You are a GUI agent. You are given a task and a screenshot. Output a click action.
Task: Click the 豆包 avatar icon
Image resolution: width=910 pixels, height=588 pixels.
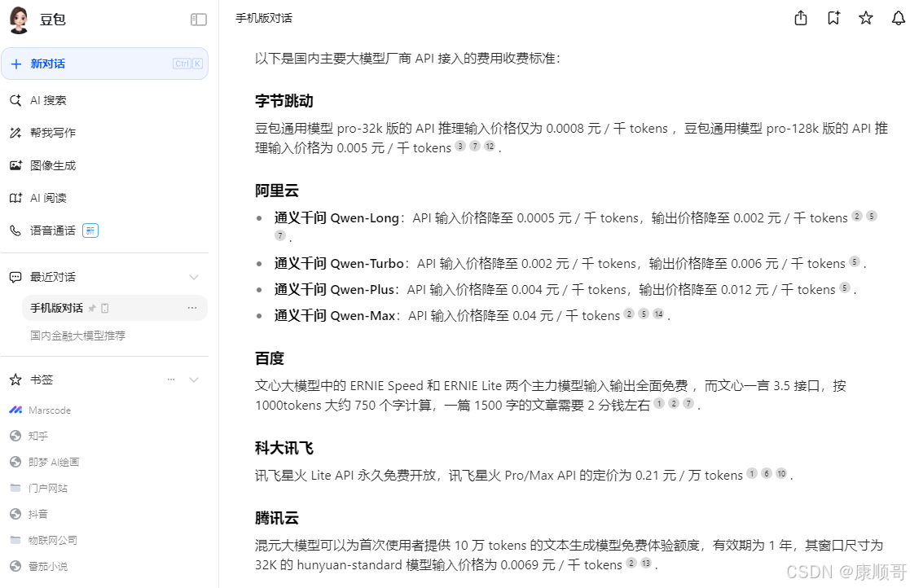[x=20, y=19]
